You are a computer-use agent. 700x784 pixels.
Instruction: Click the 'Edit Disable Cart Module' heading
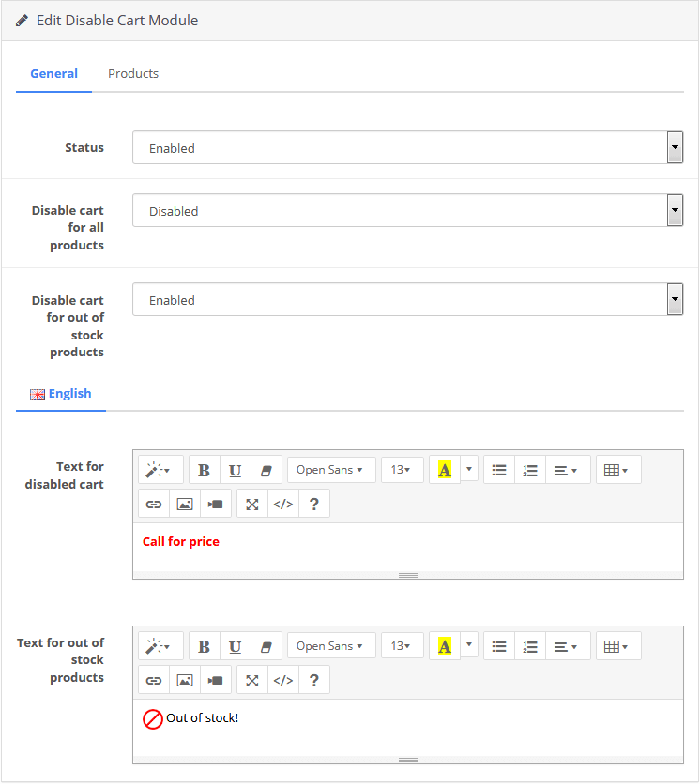pyautogui.click(x=117, y=21)
